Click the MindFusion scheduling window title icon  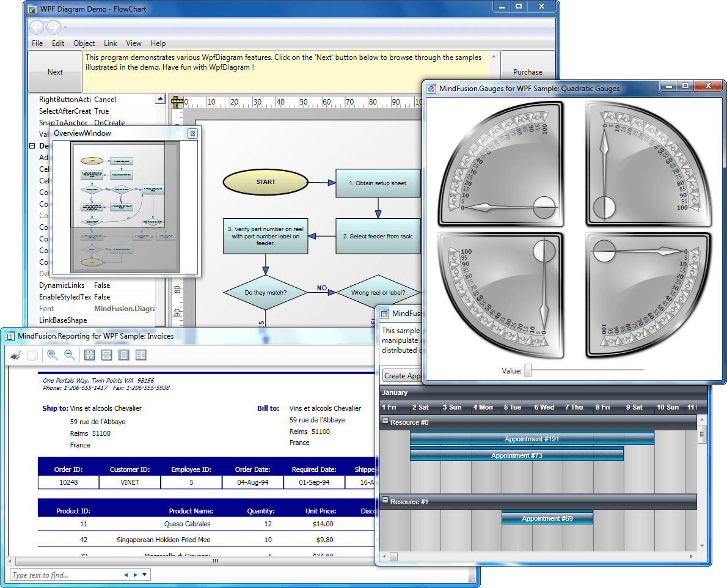tap(384, 314)
